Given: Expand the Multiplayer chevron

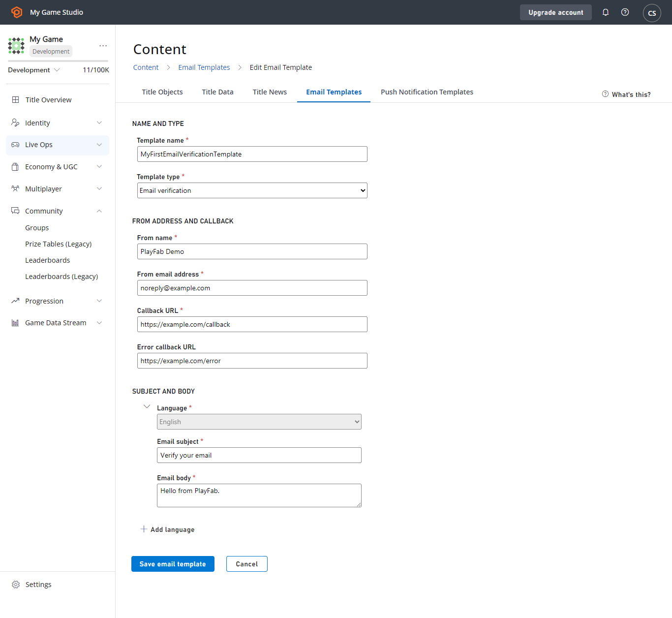Looking at the screenshot, I should coord(99,189).
